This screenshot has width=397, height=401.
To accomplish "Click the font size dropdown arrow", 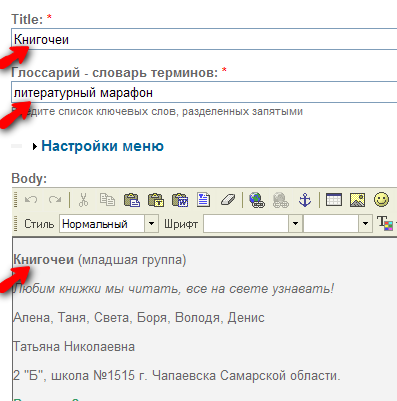I will coord(365,223).
